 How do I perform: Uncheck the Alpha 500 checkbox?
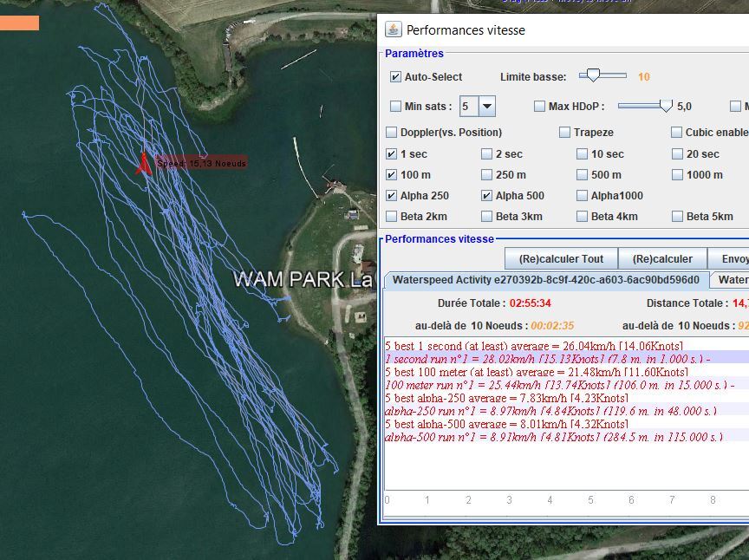coord(487,196)
